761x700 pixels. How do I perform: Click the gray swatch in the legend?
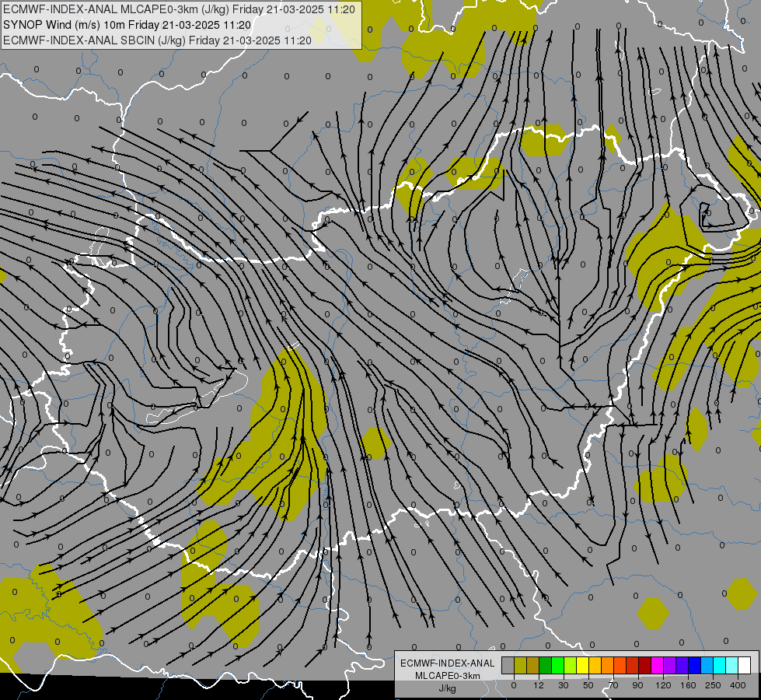[508, 665]
